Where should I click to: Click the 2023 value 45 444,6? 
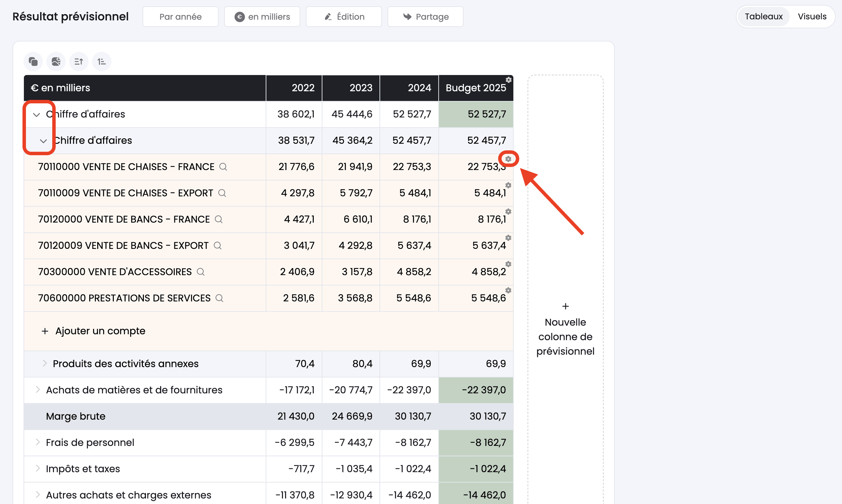tap(352, 114)
